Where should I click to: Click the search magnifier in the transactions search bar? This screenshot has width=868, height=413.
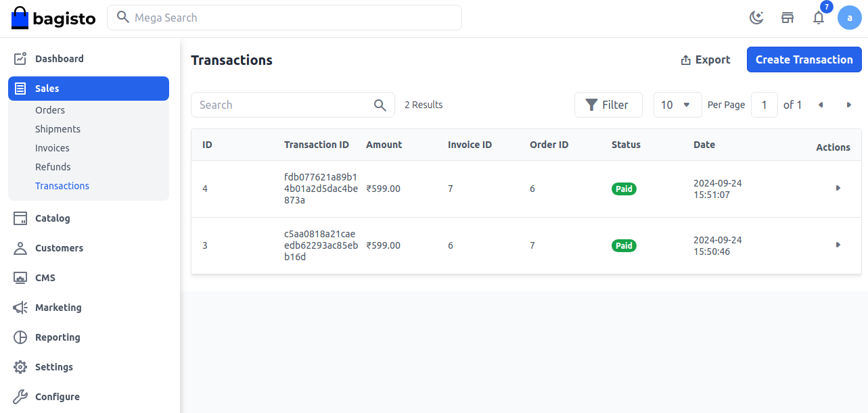(x=380, y=105)
